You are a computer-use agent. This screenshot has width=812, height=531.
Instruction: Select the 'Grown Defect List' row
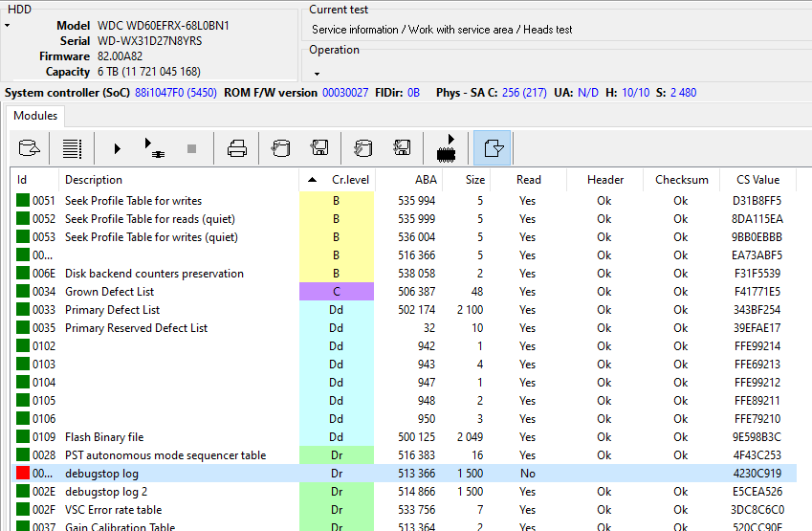click(x=404, y=291)
